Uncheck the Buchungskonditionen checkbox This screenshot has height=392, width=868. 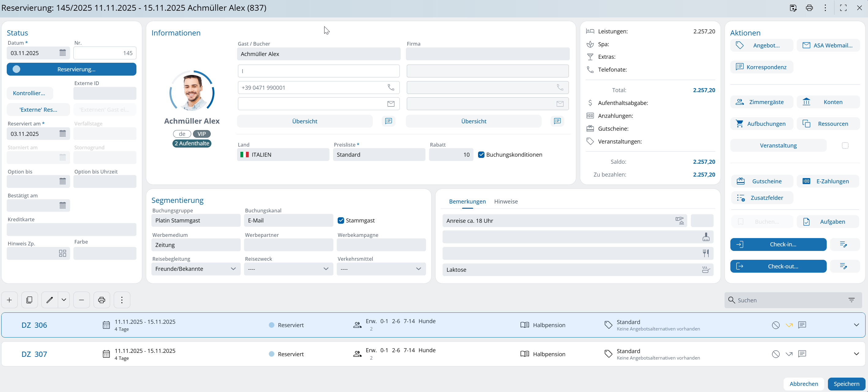point(481,155)
